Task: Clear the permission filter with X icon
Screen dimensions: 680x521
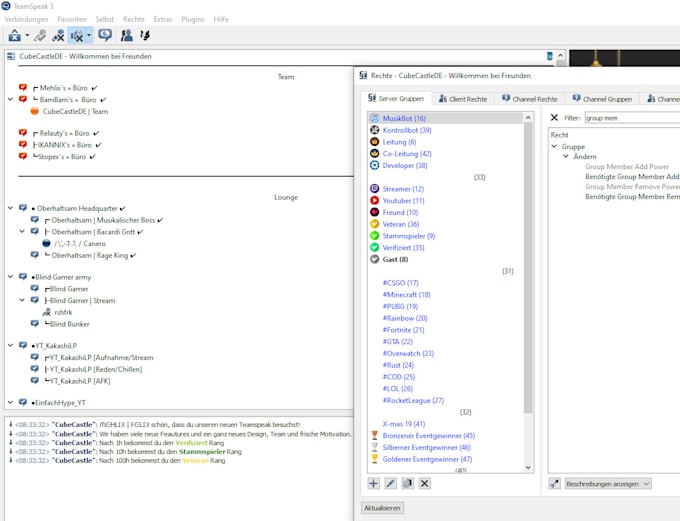Action: [554, 118]
